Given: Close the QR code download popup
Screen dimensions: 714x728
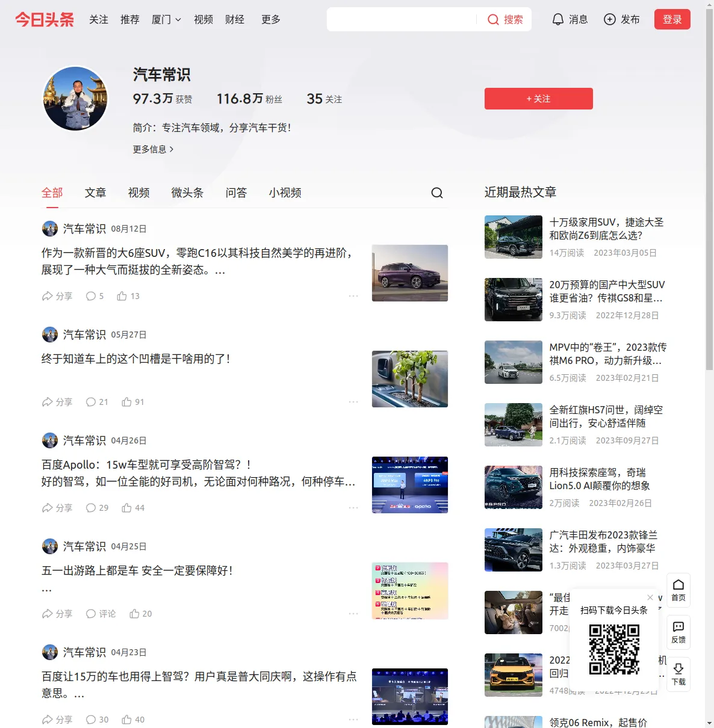Looking at the screenshot, I should (650, 597).
